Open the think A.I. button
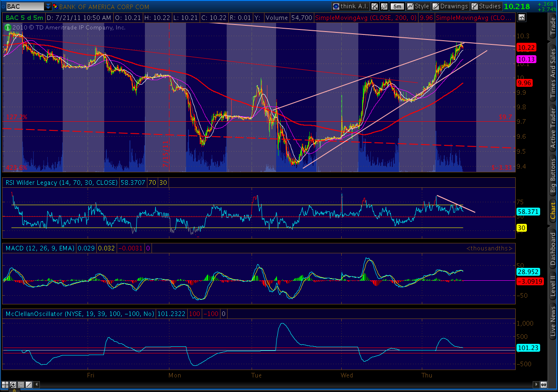 tap(350, 6)
